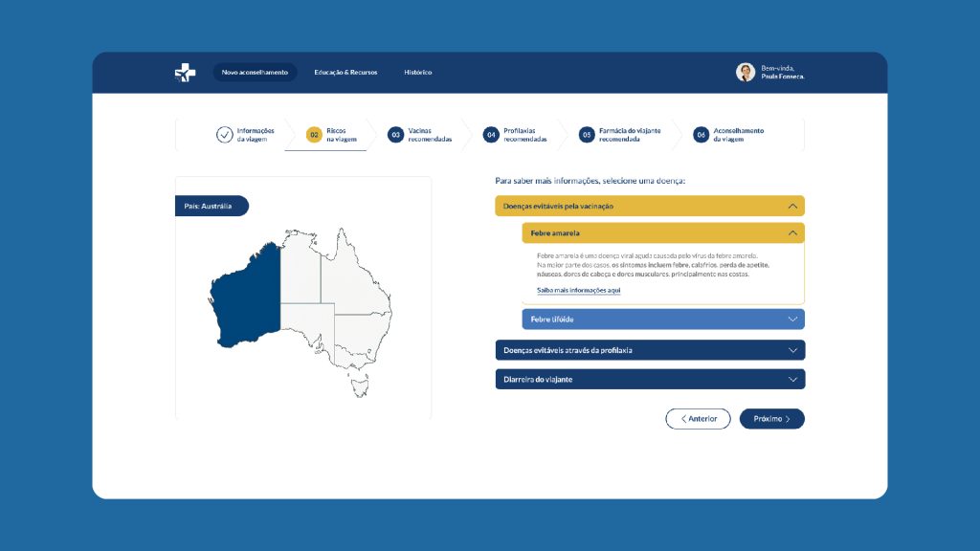Click the medical cross logo icon
This screenshot has height=551, width=980.
coord(185,73)
